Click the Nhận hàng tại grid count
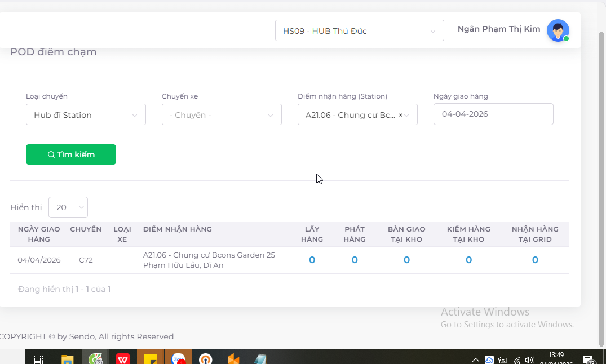Image resolution: width=606 pixels, height=364 pixels. [x=535, y=260]
